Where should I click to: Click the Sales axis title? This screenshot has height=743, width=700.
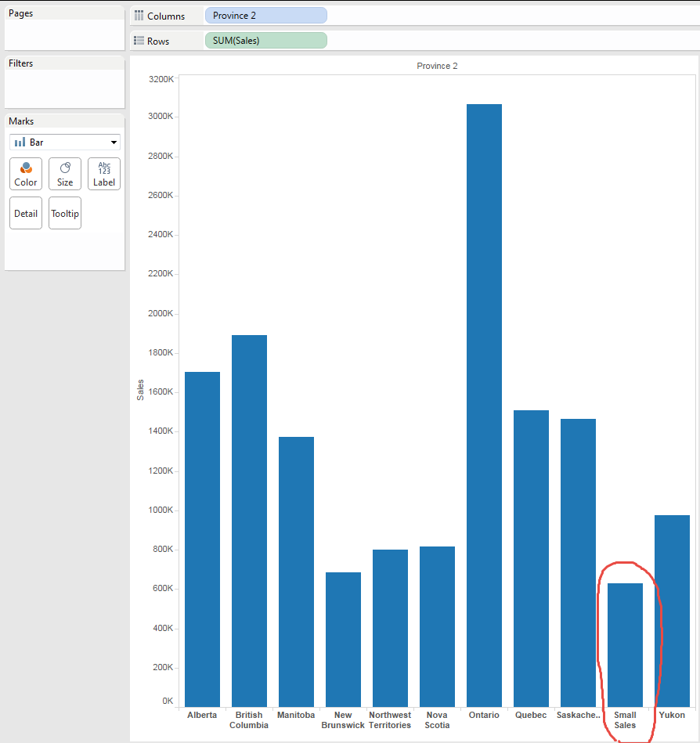[x=140, y=390]
